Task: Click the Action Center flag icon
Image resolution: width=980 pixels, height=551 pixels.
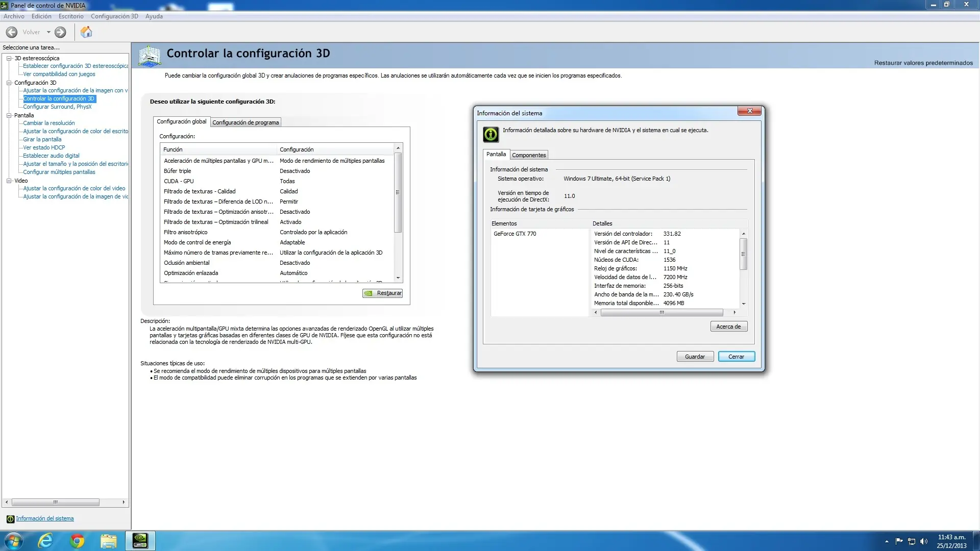Action: point(899,541)
